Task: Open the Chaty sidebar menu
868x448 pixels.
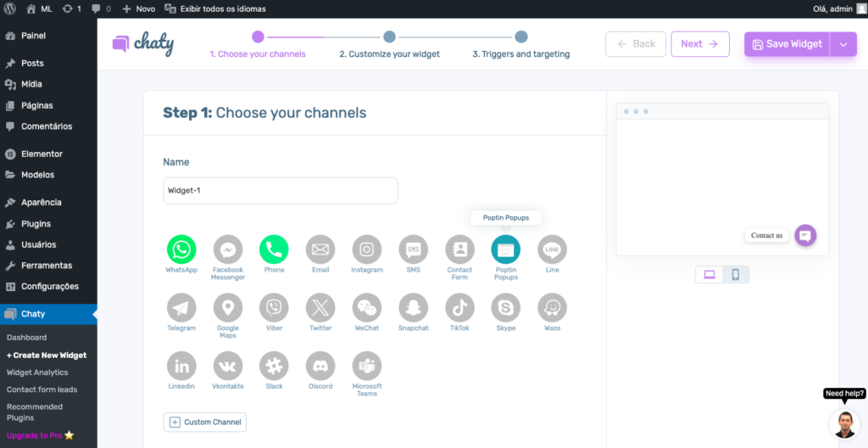Action: (x=48, y=315)
